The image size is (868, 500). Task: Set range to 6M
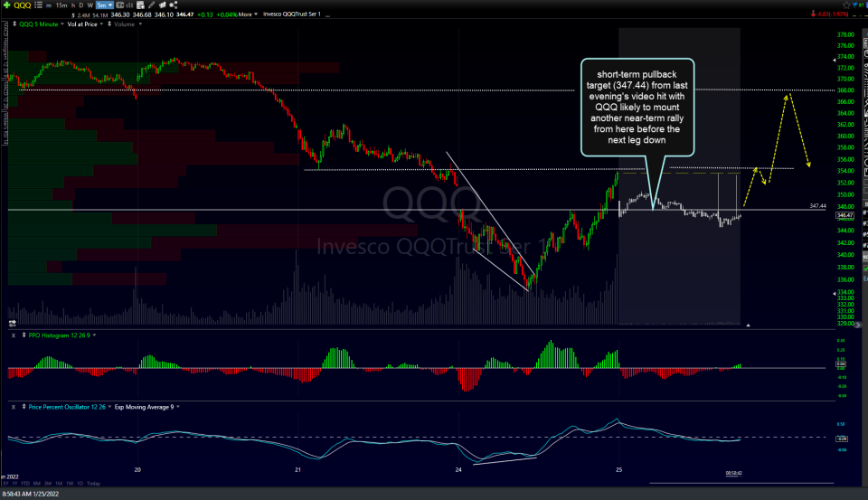37,484
